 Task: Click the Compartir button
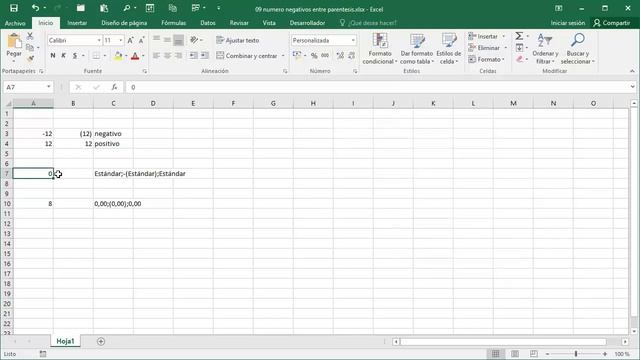tap(612, 23)
